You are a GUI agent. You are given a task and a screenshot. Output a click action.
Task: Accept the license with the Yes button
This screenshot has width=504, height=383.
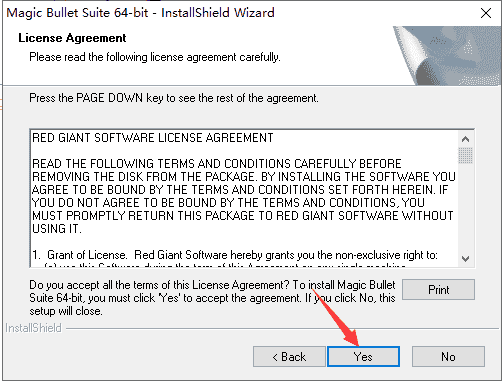pyautogui.click(x=363, y=356)
